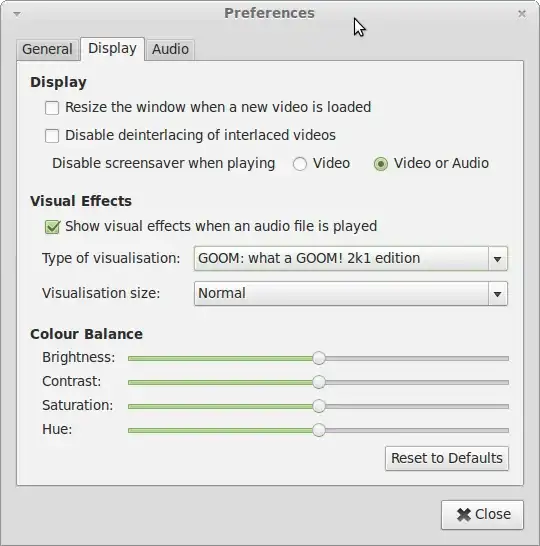Expand the Type of visualisation dropdown arrow
The width and height of the screenshot is (540, 546).
click(498, 259)
